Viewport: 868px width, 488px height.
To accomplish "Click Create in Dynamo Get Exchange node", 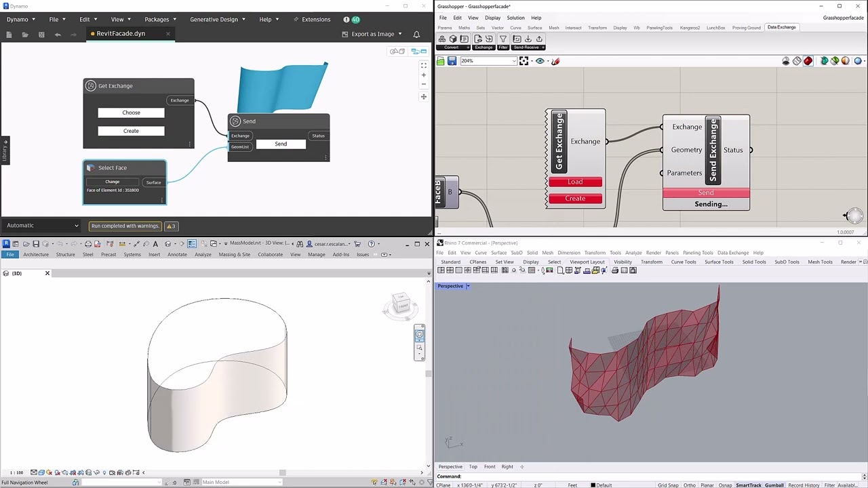I will pyautogui.click(x=131, y=131).
